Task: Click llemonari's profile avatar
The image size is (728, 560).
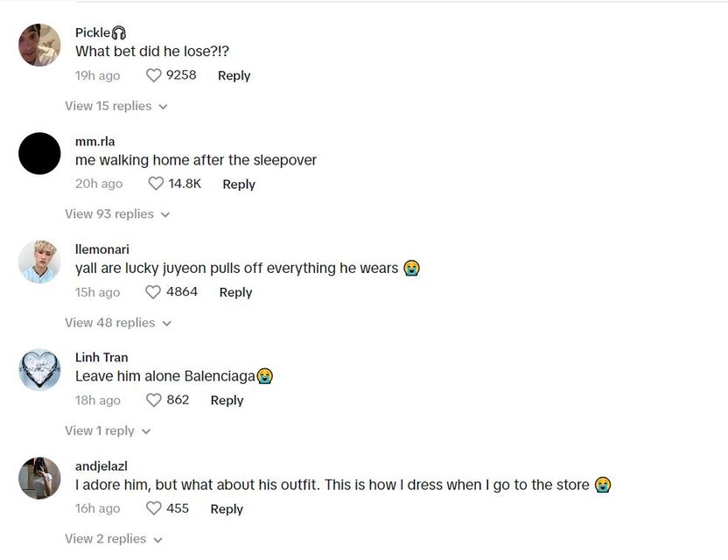Action: tap(39, 262)
